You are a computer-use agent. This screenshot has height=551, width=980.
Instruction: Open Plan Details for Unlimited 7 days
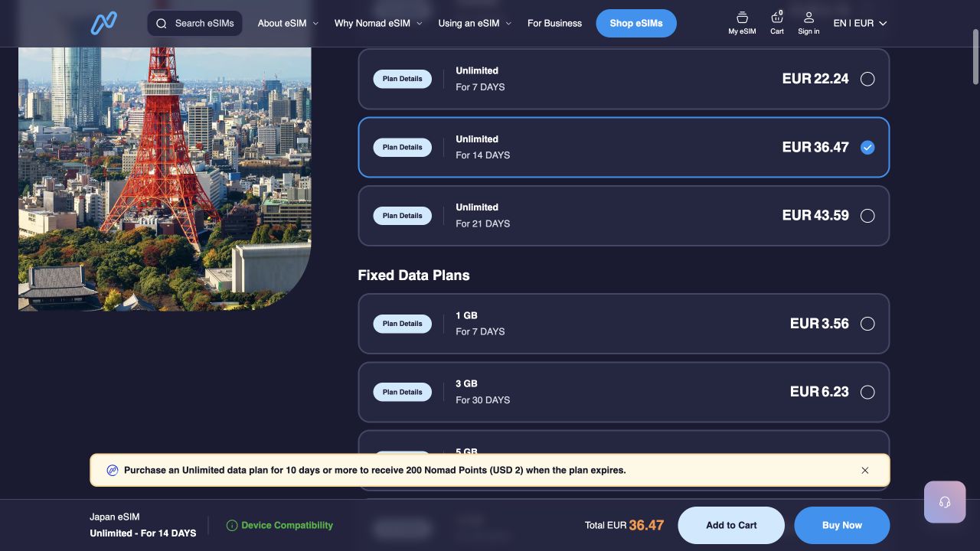coord(403,79)
